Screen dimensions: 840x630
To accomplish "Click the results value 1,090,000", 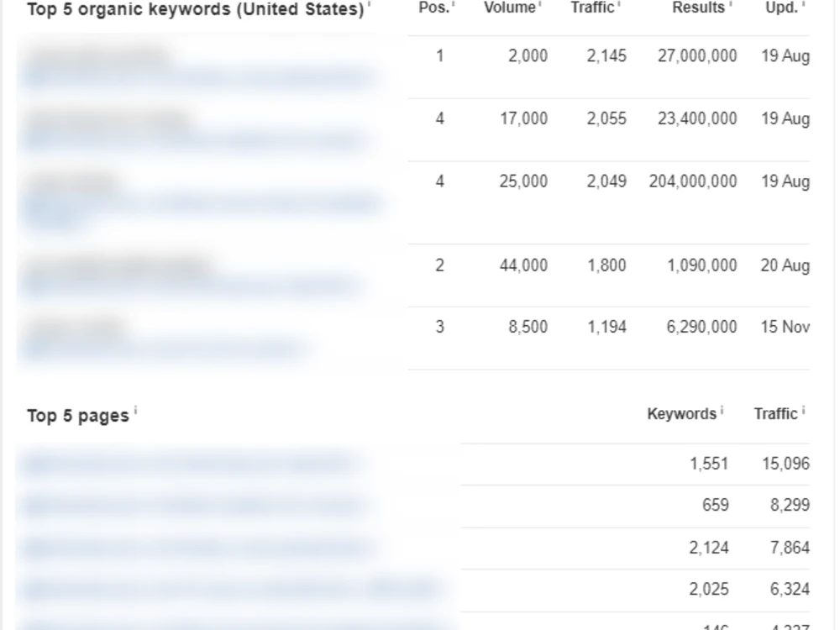I will click(701, 265).
